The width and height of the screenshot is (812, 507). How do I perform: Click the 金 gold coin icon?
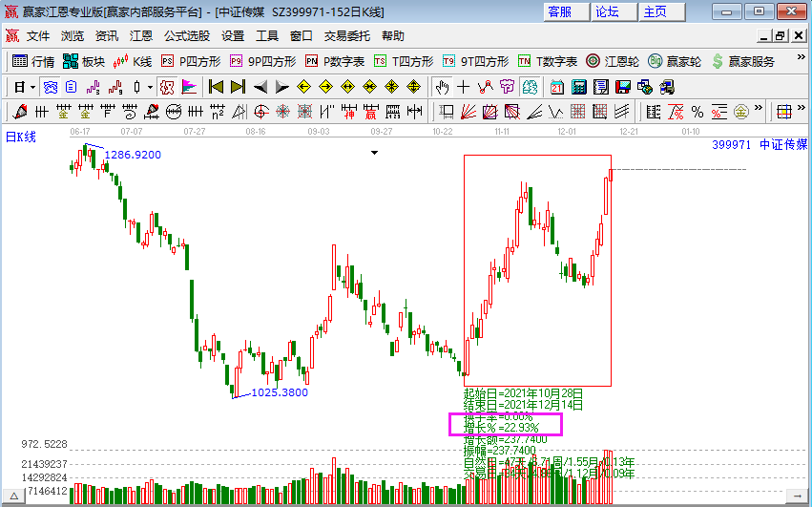click(x=741, y=112)
